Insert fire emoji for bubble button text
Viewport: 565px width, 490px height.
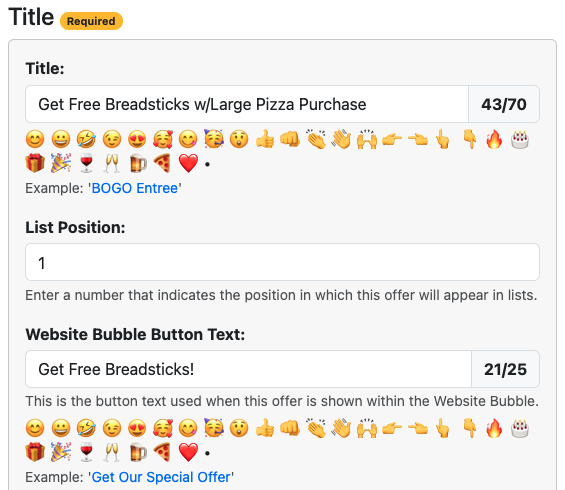click(x=494, y=428)
